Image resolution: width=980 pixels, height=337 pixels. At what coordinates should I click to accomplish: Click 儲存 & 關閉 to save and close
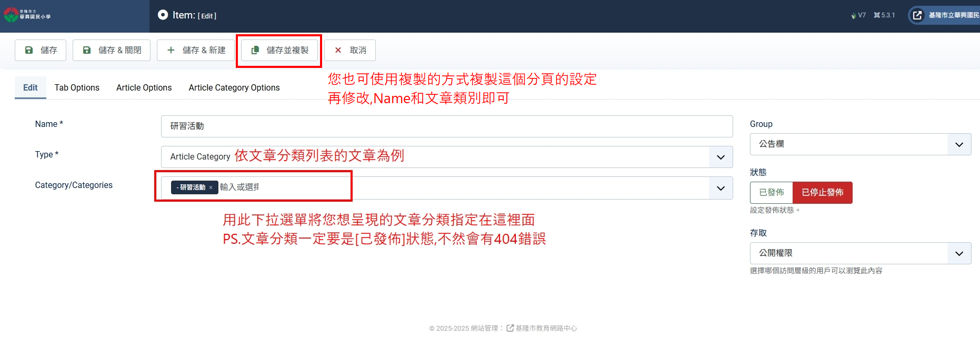[x=112, y=50]
